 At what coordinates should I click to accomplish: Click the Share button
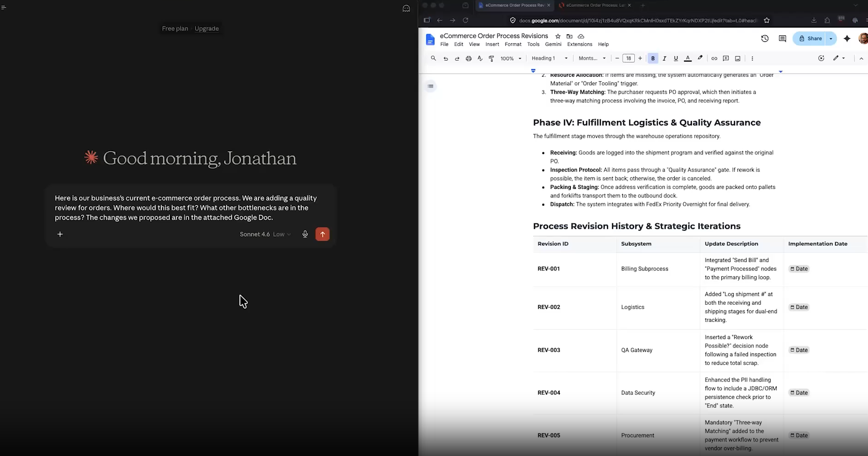tap(810, 39)
